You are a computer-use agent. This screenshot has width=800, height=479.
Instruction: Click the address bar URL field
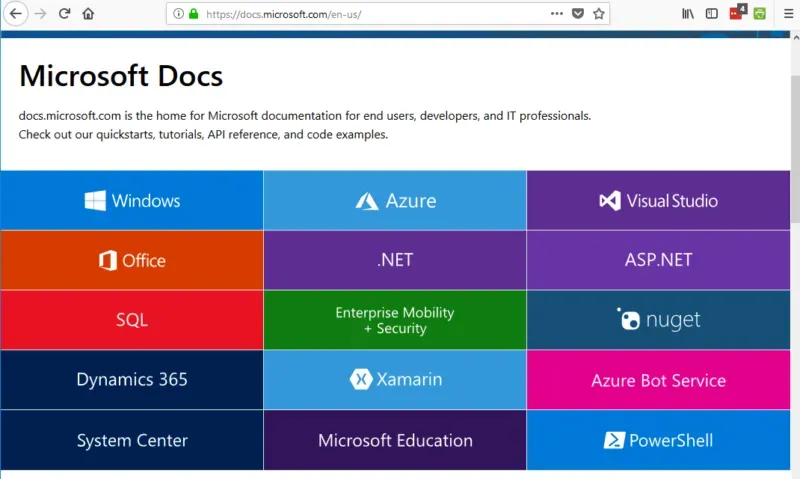coord(370,14)
